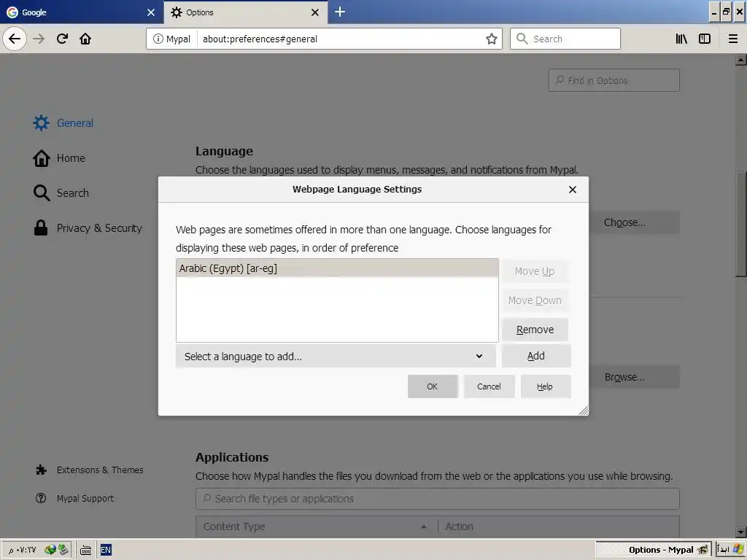Click the vertical scrollbar thumb
Image resolution: width=747 pixels, height=560 pixels.
740,224
